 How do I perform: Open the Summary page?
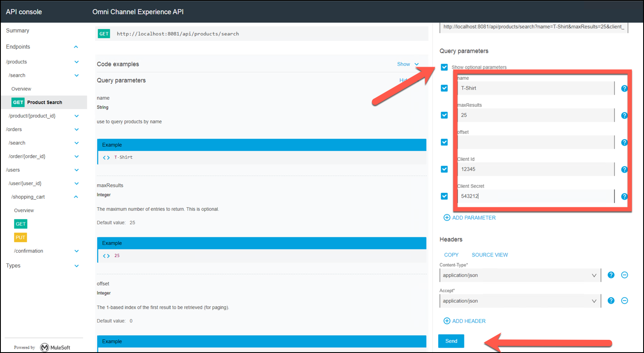(17, 31)
